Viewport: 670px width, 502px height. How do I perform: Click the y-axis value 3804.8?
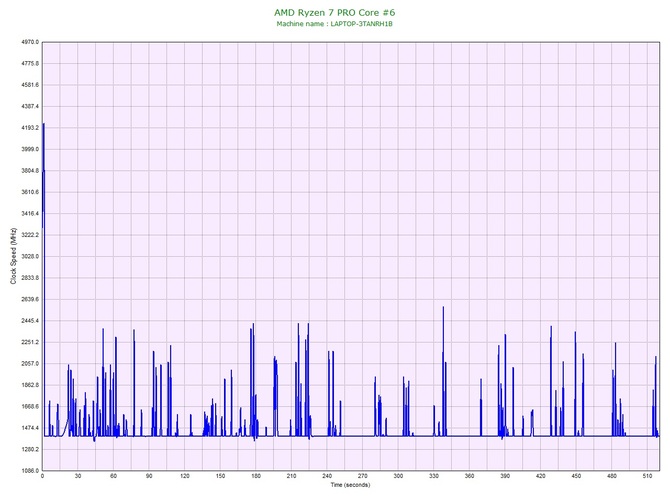tap(30, 171)
